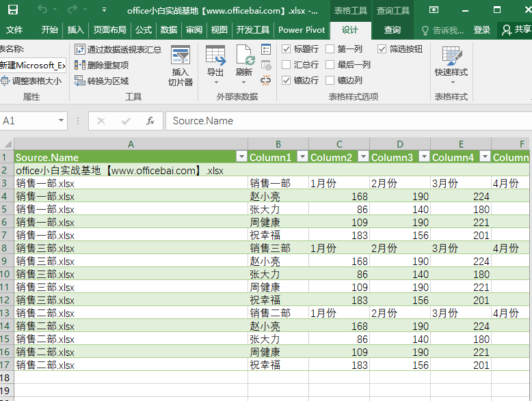Click the Name Box showing A1
Viewport: 532px width, 401px height.
[x=28, y=121]
